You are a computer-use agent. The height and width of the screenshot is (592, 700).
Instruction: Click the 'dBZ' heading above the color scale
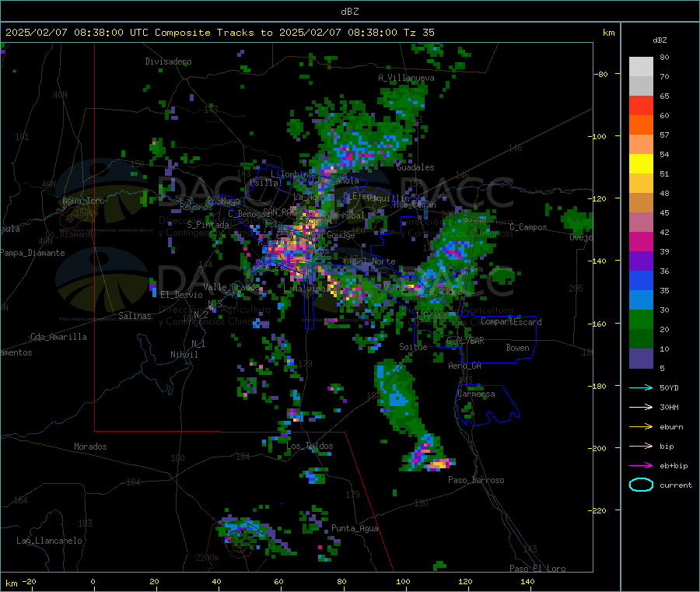pos(660,40)
